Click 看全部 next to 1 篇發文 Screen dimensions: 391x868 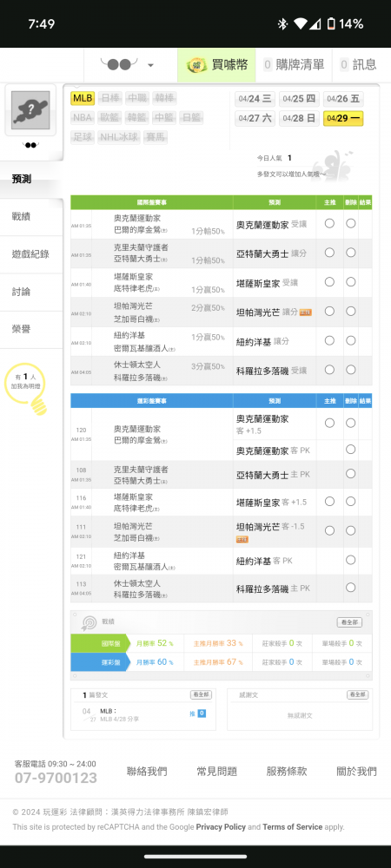click(201, 694)
